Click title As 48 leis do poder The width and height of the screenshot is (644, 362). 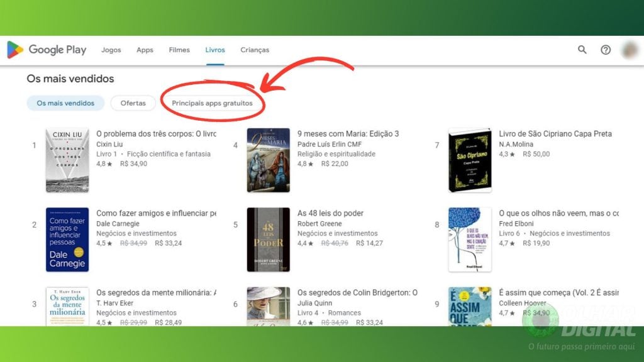click(330, 214)
